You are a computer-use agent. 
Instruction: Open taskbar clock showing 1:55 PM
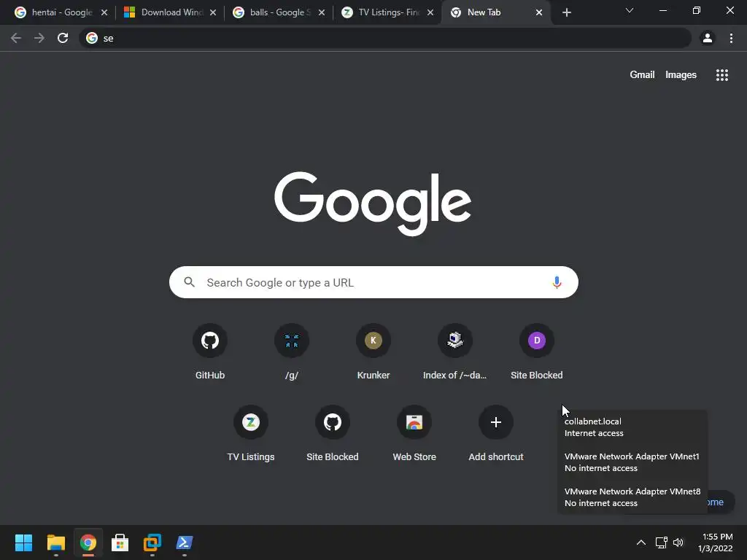pyautogui.click(x=716, y=542)
